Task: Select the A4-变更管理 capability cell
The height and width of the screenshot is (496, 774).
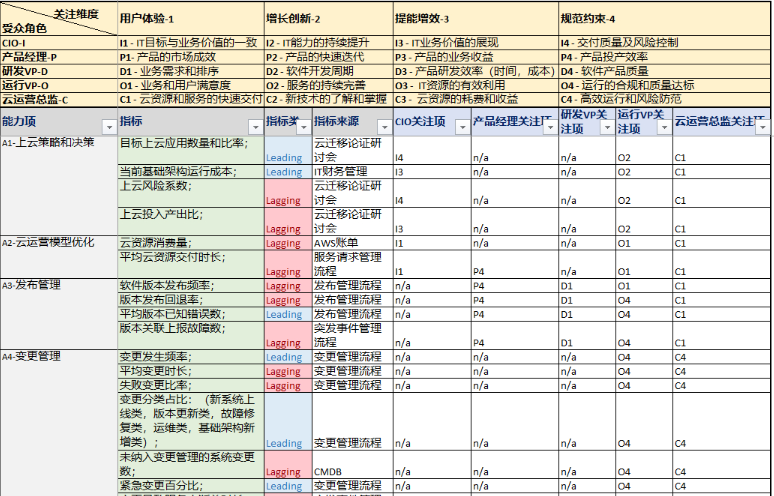Action: coord(58,356)
